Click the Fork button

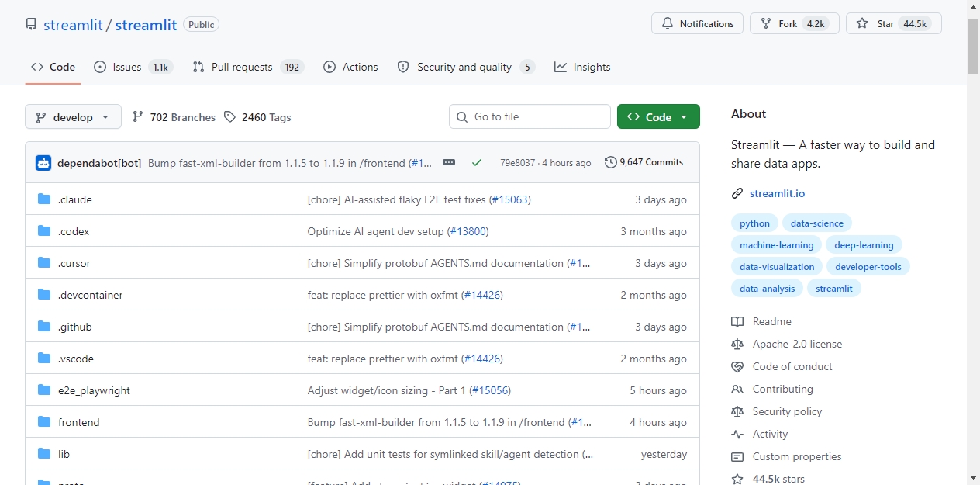click(795, 23)
